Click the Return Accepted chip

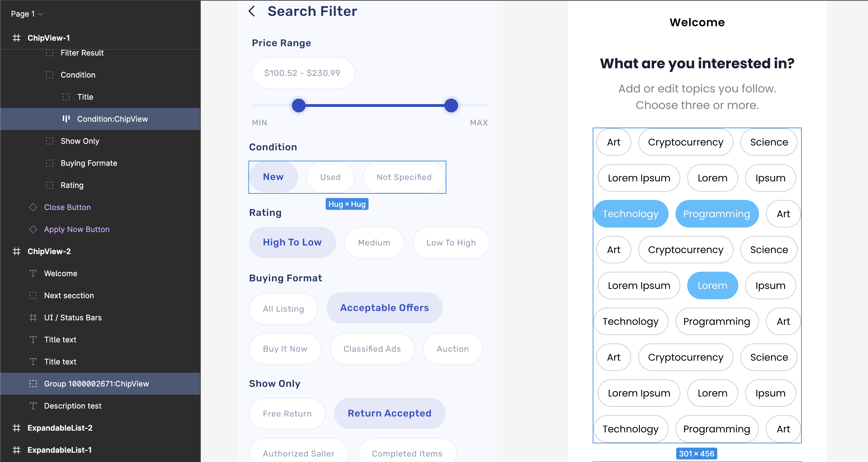point(389,413)
